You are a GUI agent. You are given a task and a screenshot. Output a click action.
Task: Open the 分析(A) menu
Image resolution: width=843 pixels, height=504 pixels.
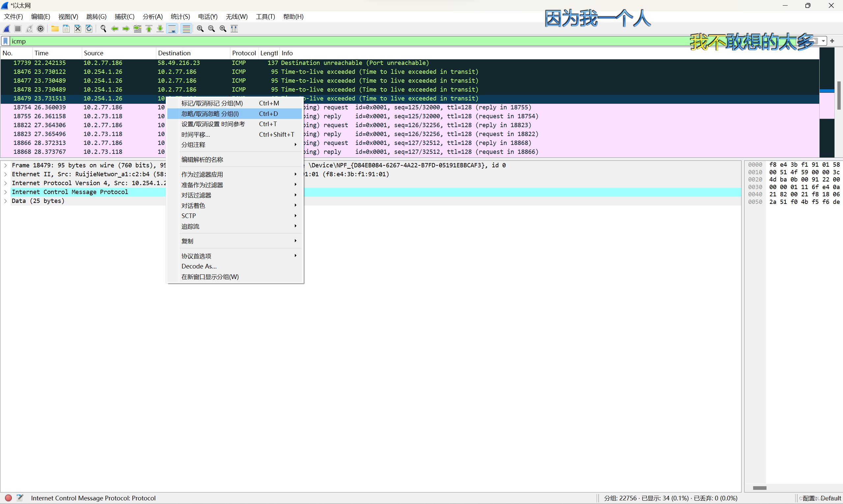(153, 17)
